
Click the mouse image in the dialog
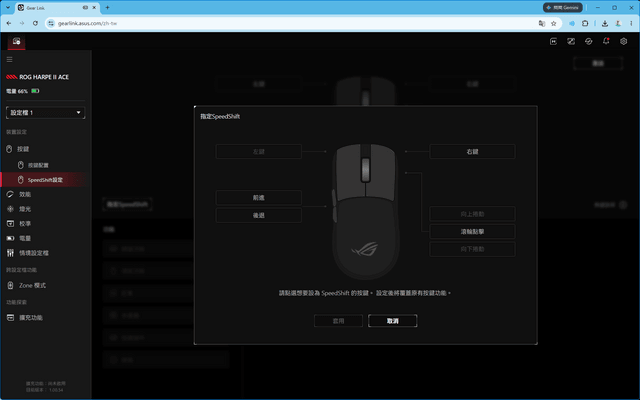(366, 211)
